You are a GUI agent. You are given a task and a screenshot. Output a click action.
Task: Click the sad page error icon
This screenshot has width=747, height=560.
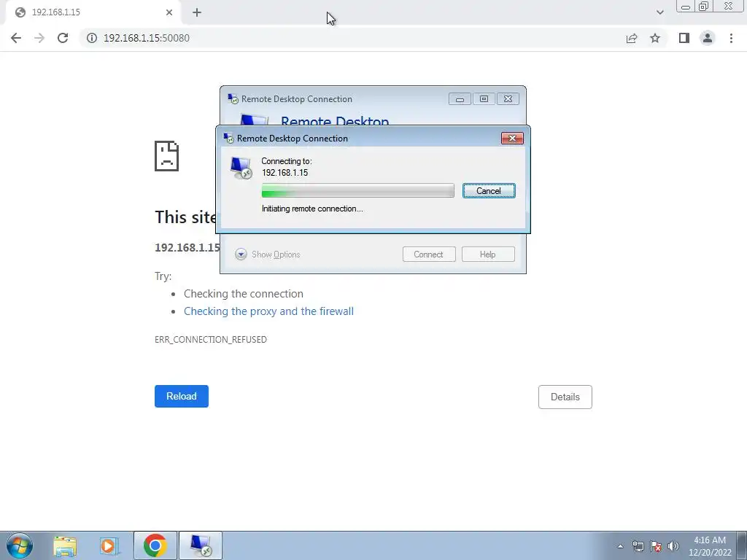click(167, 156)
